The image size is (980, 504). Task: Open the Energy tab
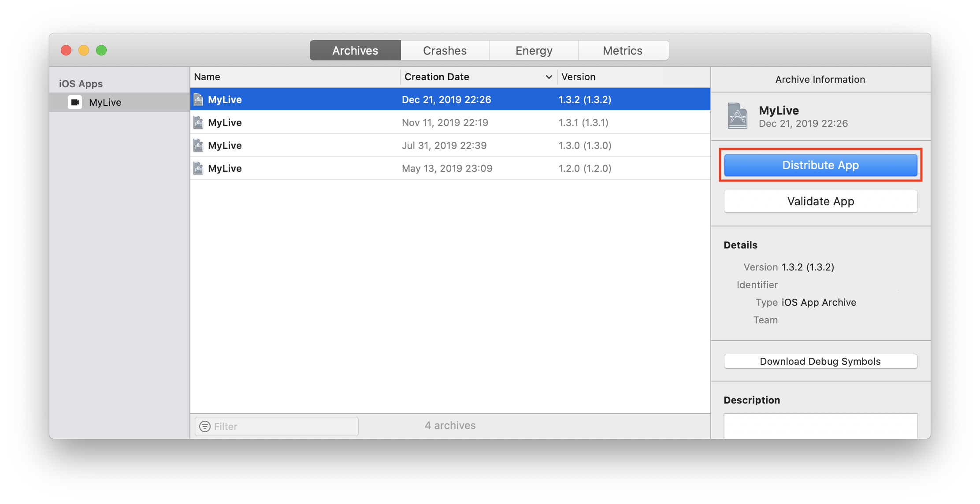534,51
